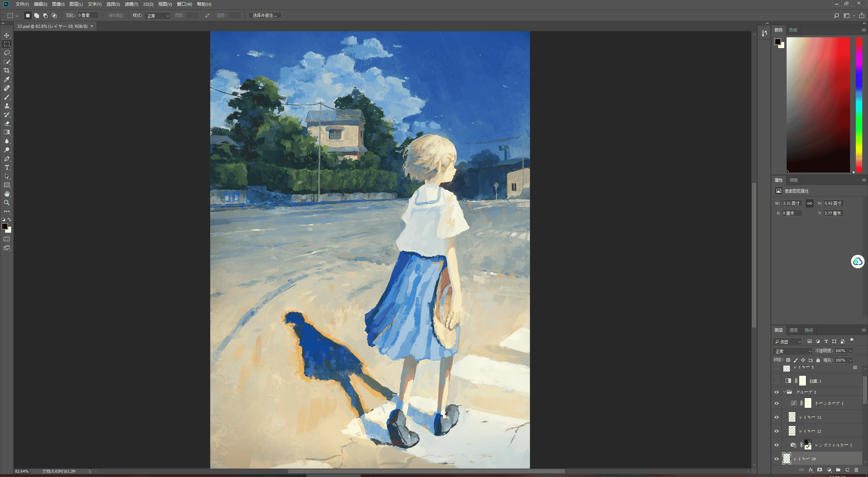868x477 pixels.
Task: Select the Blur tool
Action: pos(7,141)
